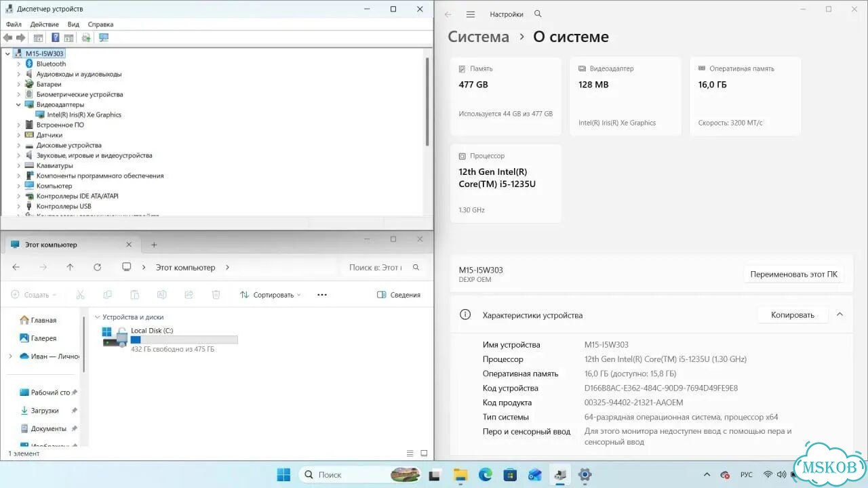868x488 pixels.
Task: Open the Windows Start menu
Action: (x=283, y=474)
